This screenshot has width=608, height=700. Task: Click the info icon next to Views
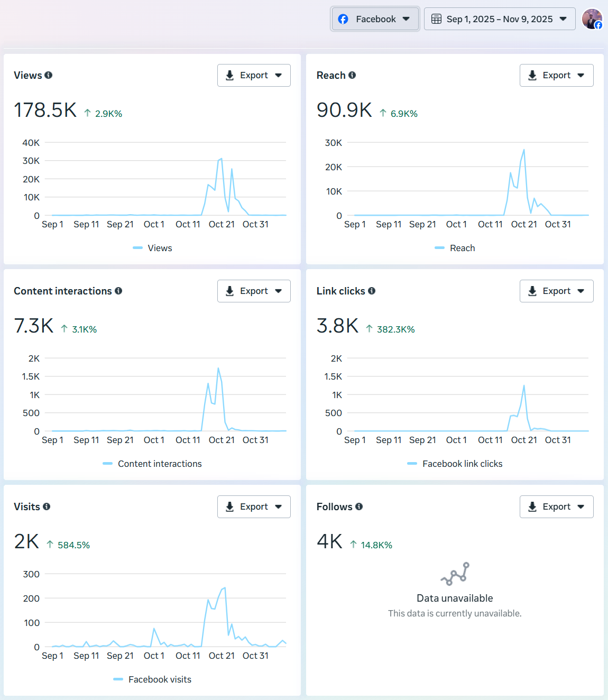(x=49, y=75)
